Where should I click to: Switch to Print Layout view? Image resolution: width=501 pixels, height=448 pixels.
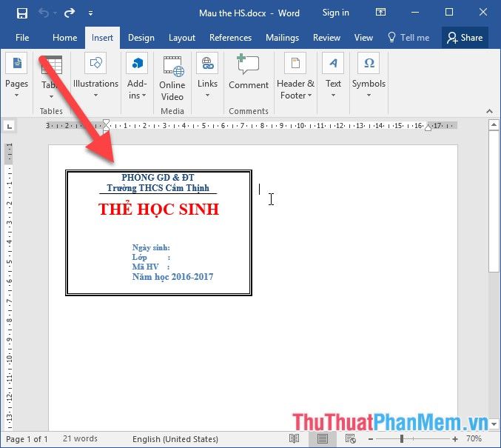(322, 439)
